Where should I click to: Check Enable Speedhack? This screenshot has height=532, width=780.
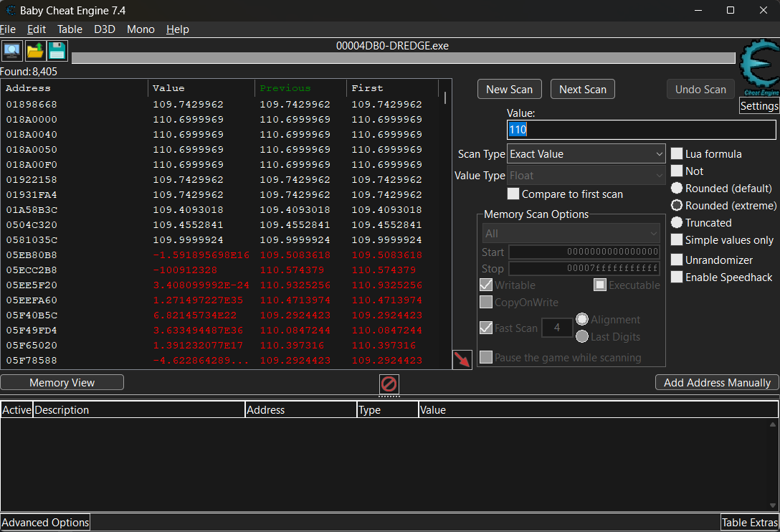coord(677,277)
